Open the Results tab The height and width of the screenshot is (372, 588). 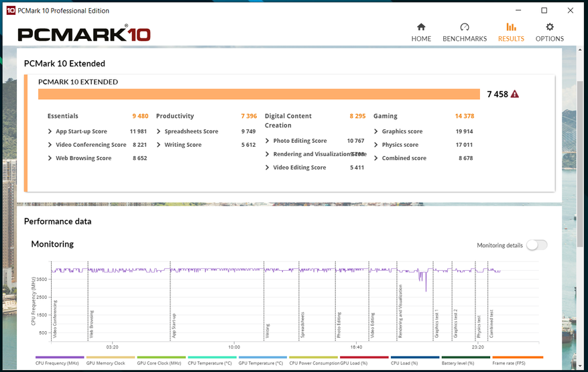511,32
